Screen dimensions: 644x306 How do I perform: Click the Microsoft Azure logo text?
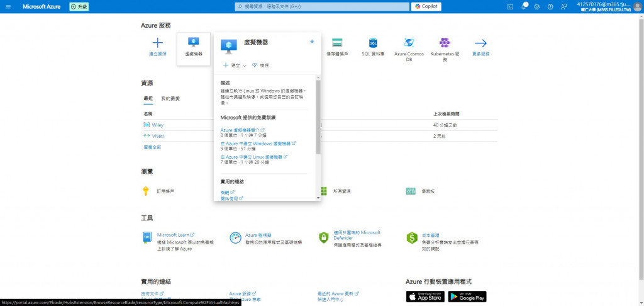42,6
